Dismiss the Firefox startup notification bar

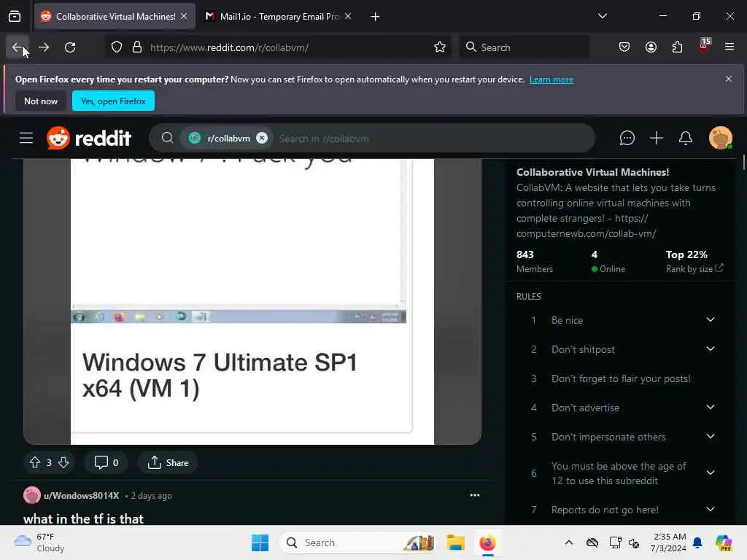click(729, 79)
